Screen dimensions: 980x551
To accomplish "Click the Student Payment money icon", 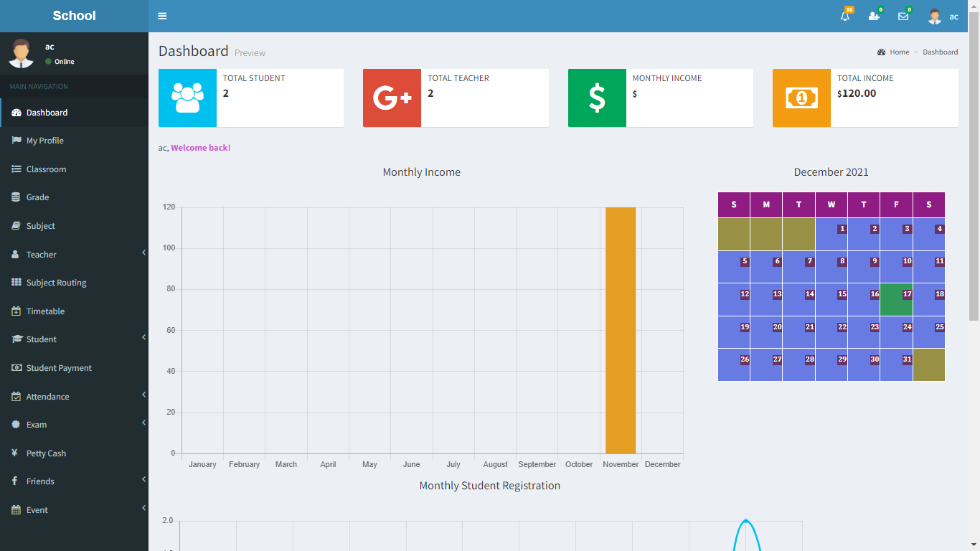I will (17, 368).
